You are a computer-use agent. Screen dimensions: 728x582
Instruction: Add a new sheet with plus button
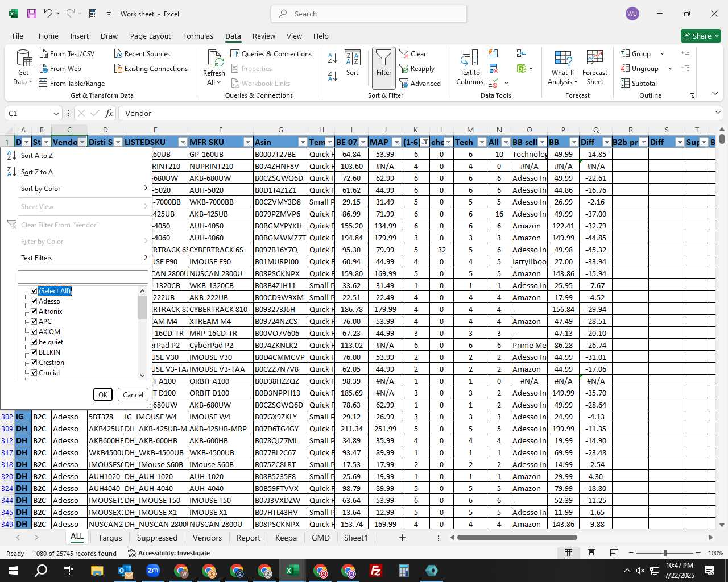[402, 537]
